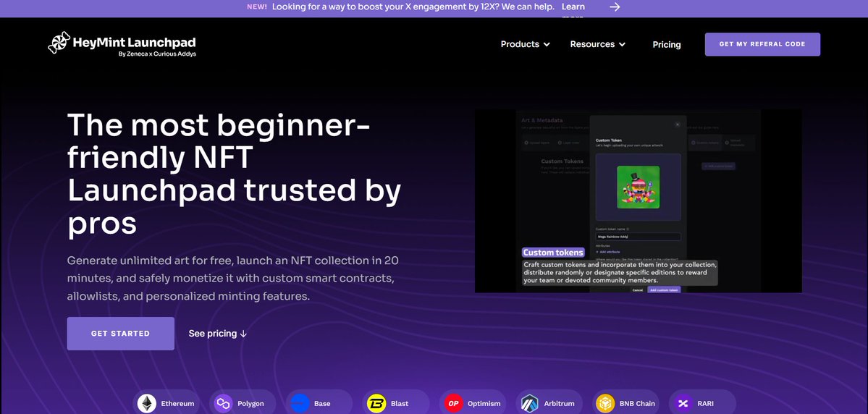The image size is (868, 414).
Task: Click the token name field in demo
Action: pos(639,237)
